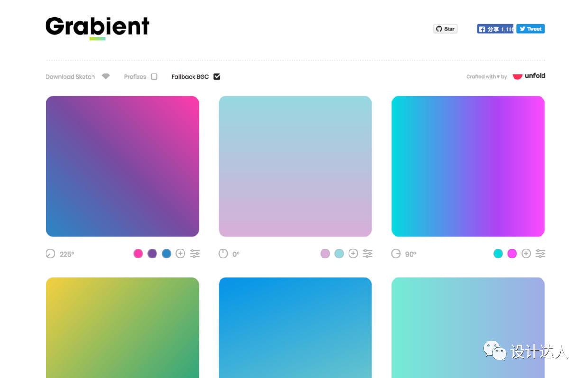The image size is (588, 378).
Task: Select the pink swatch on the 225° gradient
Action: coord(138,254)
